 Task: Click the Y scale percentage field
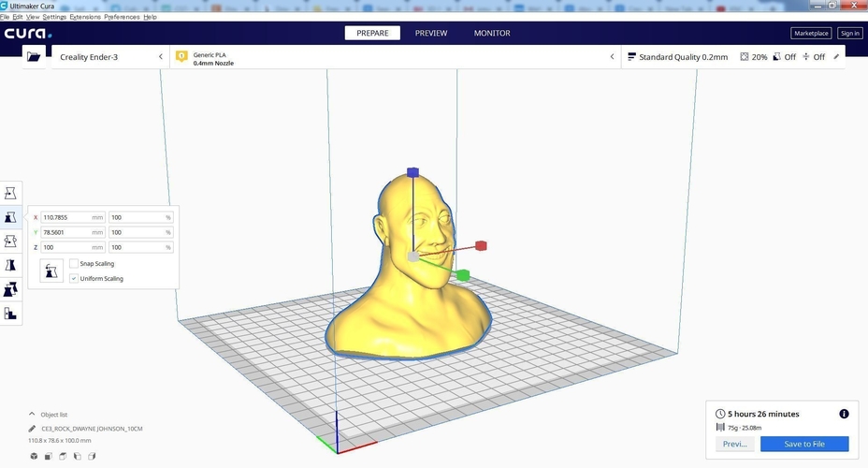click(x=140, y=233)
